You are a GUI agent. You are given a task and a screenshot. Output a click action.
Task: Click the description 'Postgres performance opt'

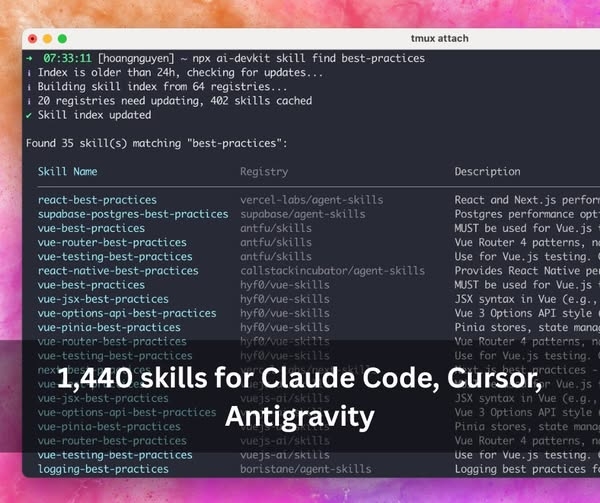527,214
